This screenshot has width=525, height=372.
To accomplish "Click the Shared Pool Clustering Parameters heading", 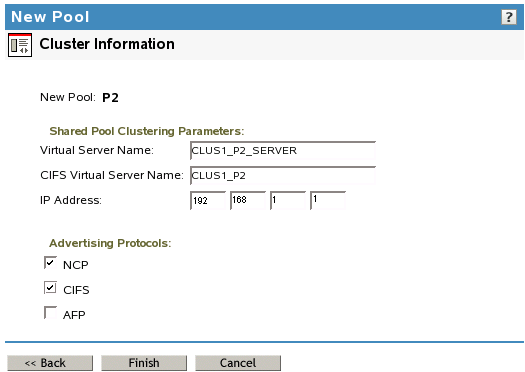I will tap(147, 131).
